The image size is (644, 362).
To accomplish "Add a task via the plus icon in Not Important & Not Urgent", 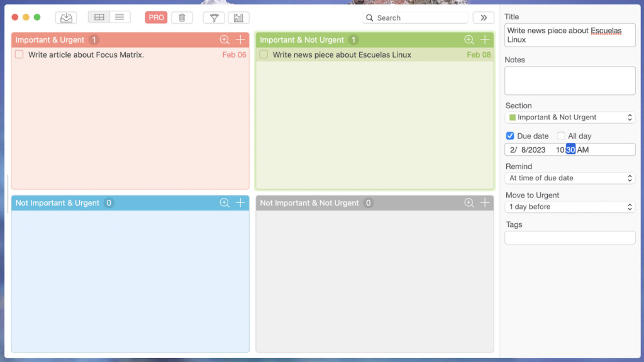I will (485, 202).
